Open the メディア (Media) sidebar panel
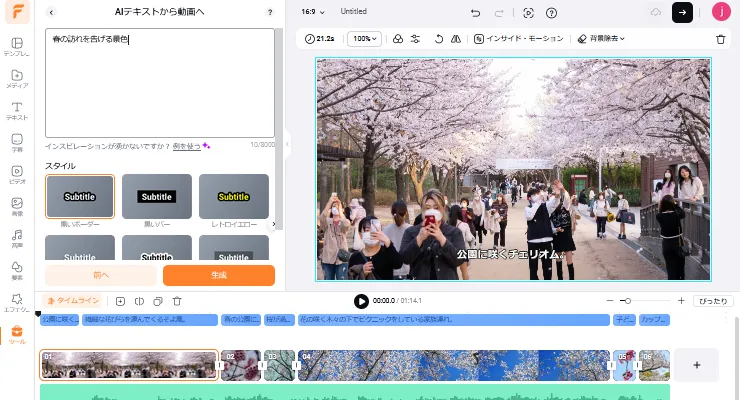The image size is (740, 400). (17, 78)
